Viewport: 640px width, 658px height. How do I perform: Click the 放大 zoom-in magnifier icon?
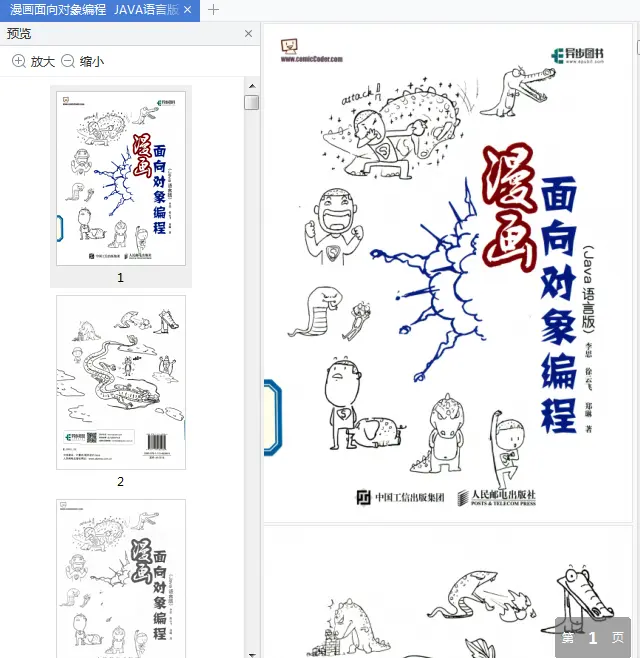tap(18, 61)
